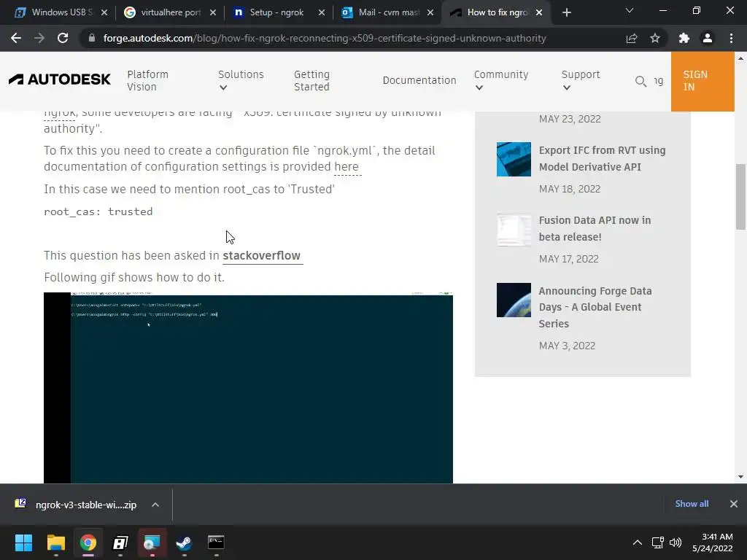
Task: Click the Fusion Data API thumbnail
Action: click(514, 230)
